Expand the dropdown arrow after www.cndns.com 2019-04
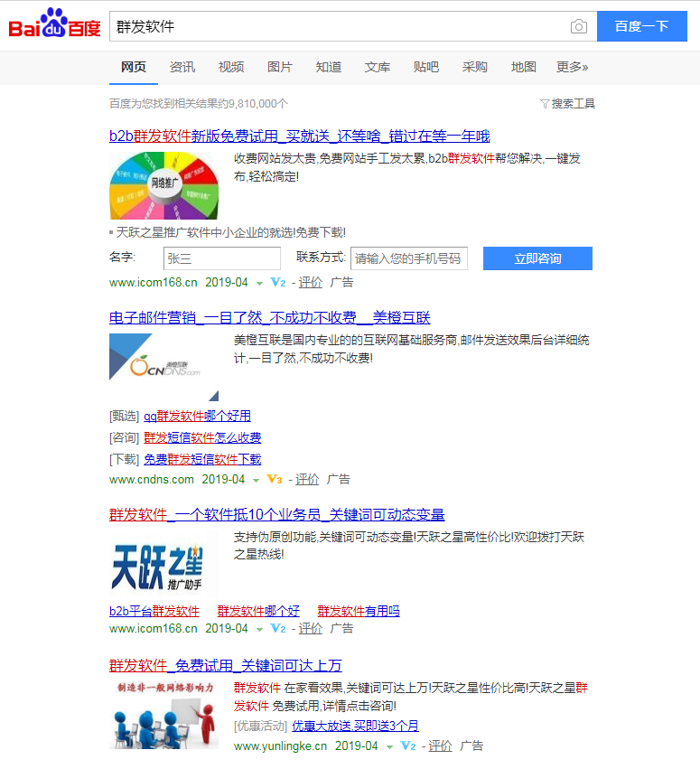700x769 pixels. pos(256,480)
